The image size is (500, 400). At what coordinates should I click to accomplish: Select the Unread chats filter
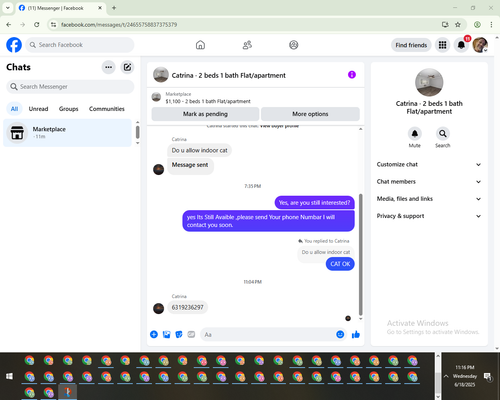[38, 109]
